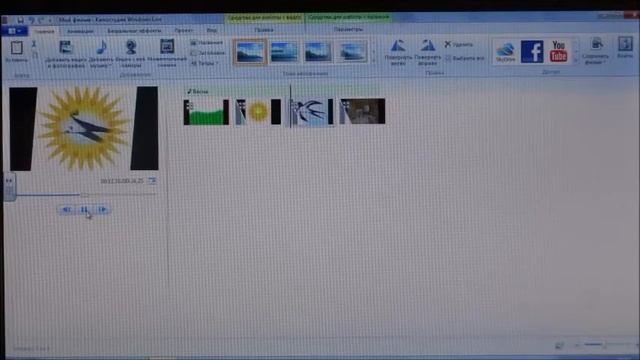Step to the previous frame
Viewport: 640px width, 360px height.
click(x=66, y=210)
